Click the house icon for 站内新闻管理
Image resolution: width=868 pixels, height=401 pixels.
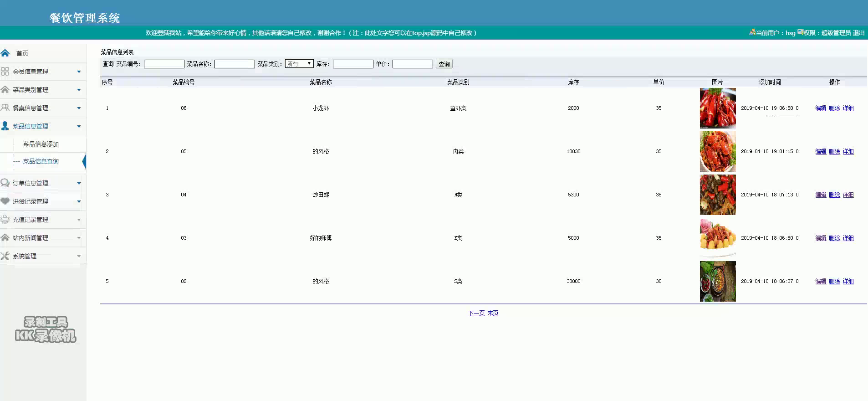pyautogui.click(x=5, y=237)
